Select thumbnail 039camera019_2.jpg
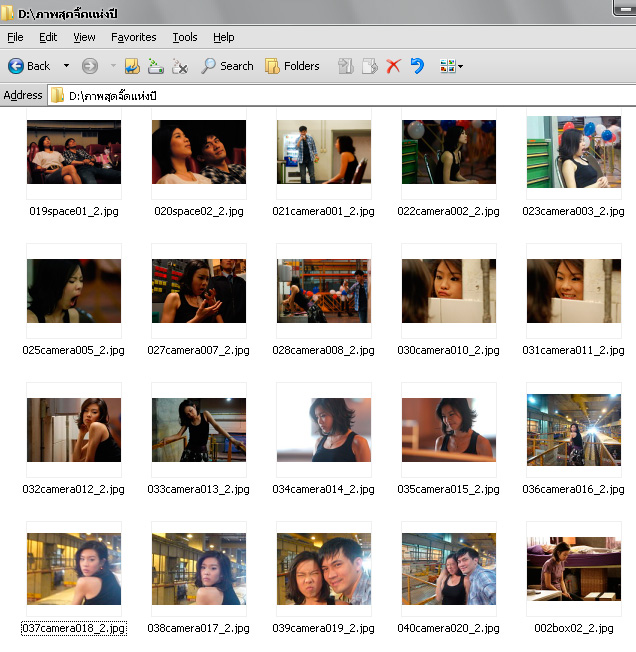Image resolution: width=636 pixels, height=652 pixels. click(324, 569)
